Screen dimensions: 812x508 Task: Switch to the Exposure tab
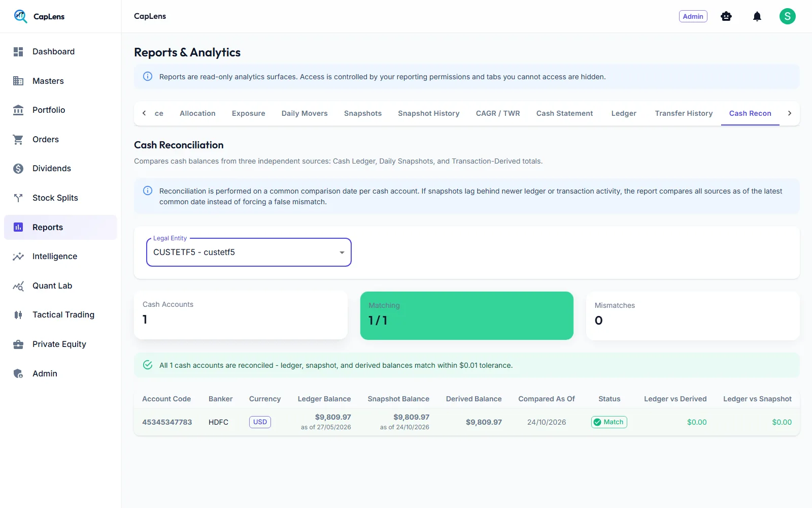(x=249, y=113)
